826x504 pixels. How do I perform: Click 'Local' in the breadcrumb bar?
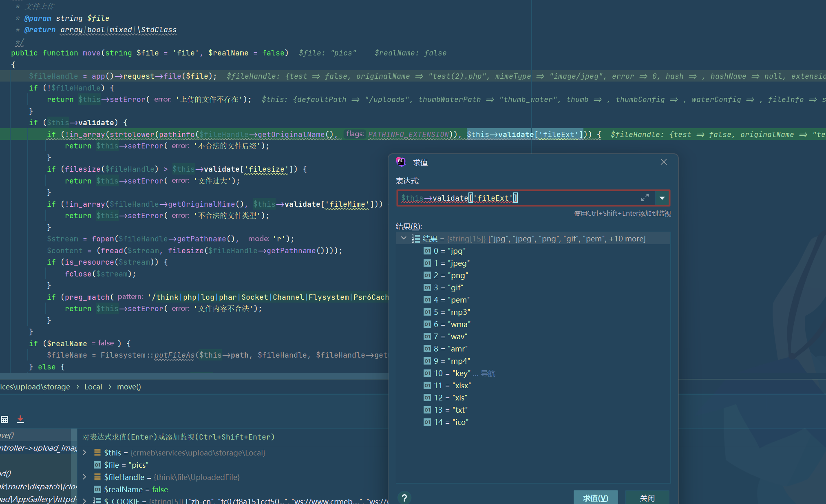point(93,387)
